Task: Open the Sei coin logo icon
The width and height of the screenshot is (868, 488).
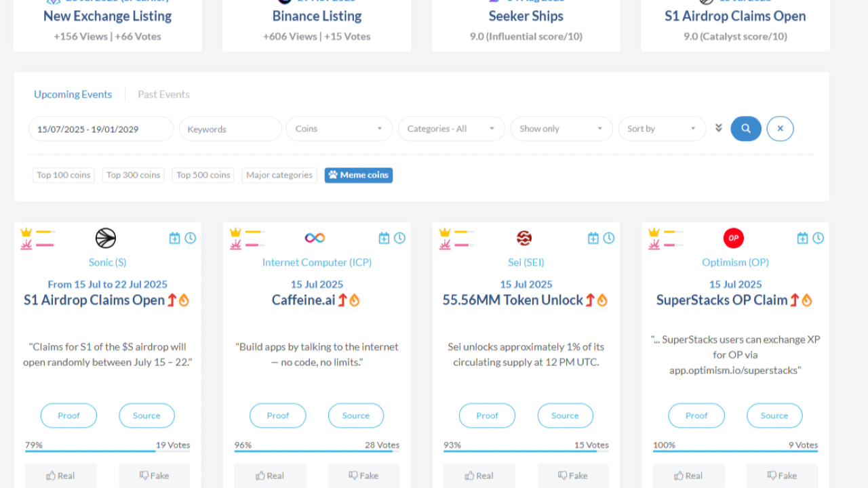Action: (524, 238)
